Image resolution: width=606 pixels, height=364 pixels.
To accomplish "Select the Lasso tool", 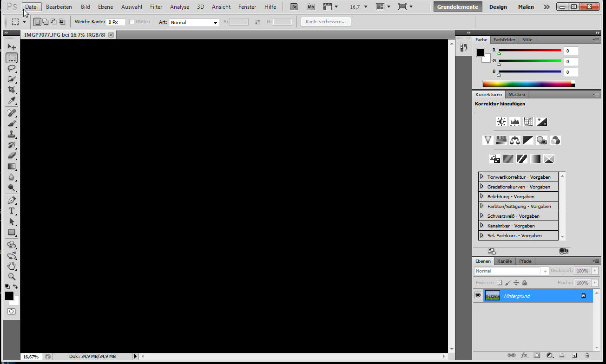I will coord(12,68).
